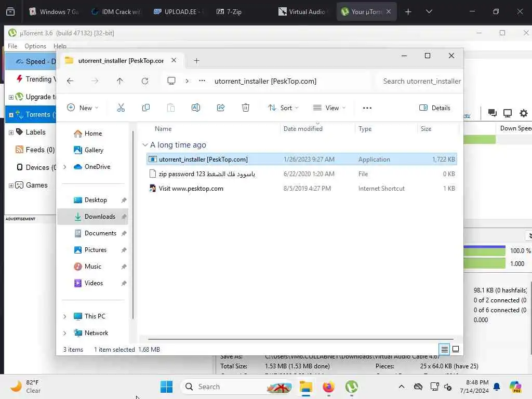Click the Copy icon in Explorer toolbar

[146, 108]
